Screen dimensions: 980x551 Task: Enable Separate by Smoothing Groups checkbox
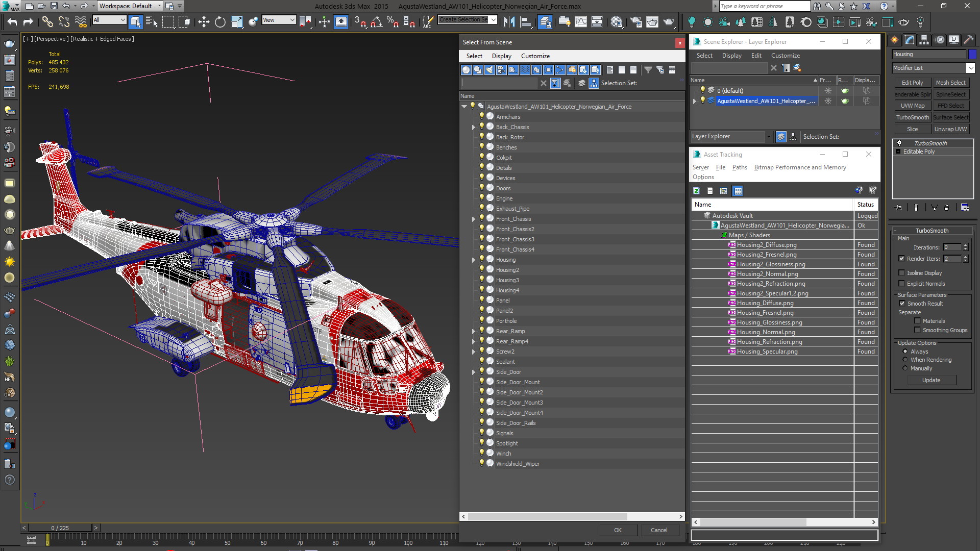coord(917,330)
